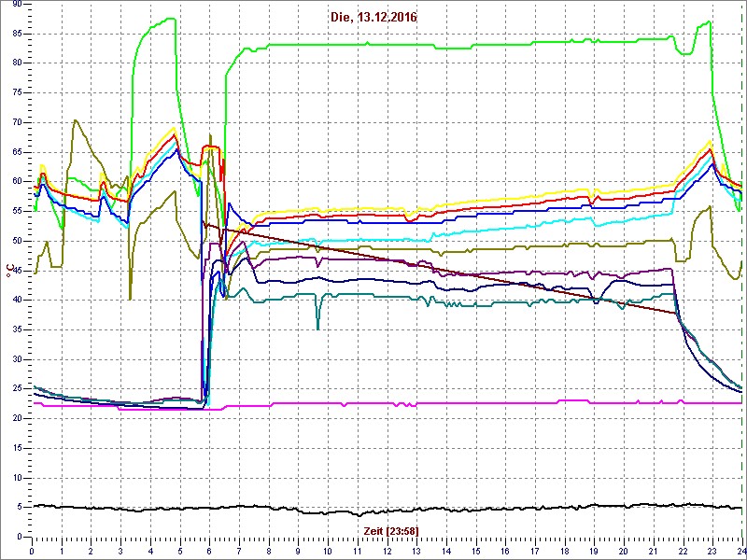This screenshot has width=747, height=560.
Task: Select hour 13 on the time axis
Action: click(x=416, y=549)
